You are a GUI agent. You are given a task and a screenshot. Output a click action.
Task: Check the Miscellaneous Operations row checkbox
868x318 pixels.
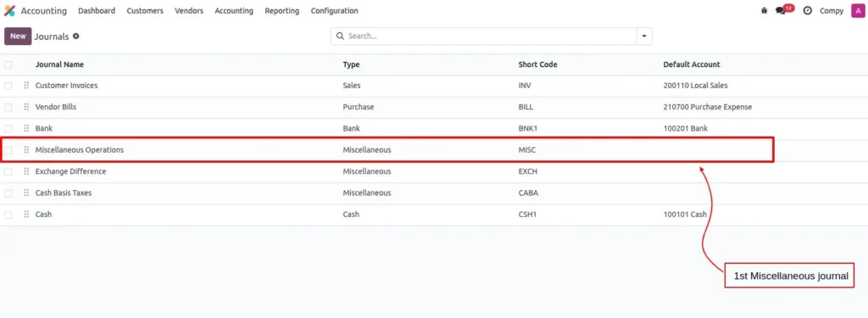pyautogui.click(x=8, y=150)
